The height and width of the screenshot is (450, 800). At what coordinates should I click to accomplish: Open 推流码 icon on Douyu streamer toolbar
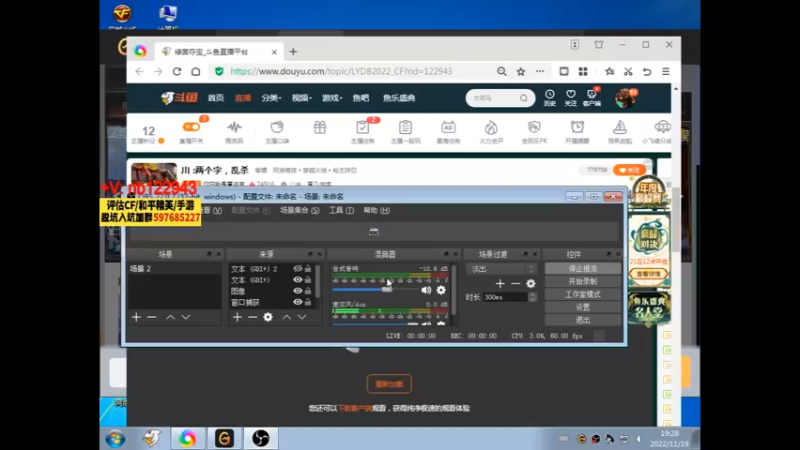pyautogui.click(x=234, y=132)
